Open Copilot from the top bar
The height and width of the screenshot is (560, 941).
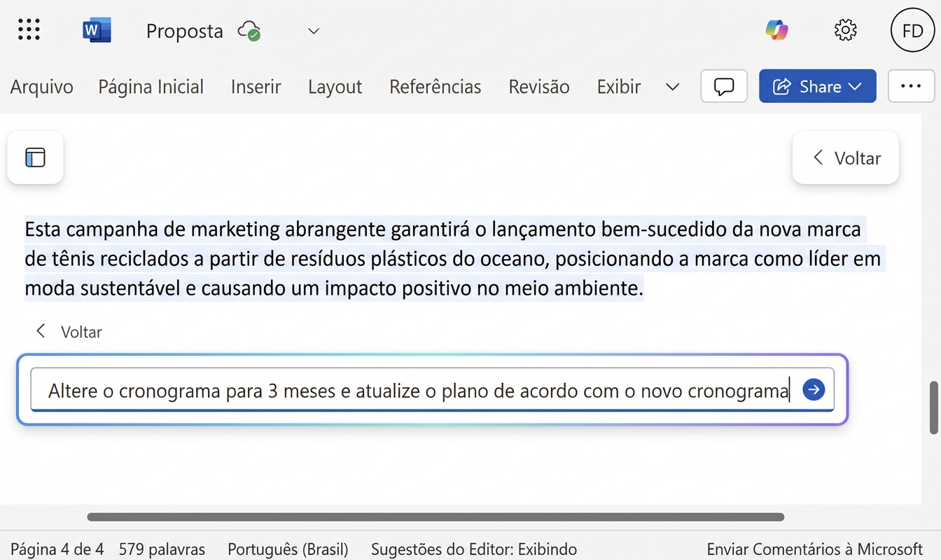[776, 30]
